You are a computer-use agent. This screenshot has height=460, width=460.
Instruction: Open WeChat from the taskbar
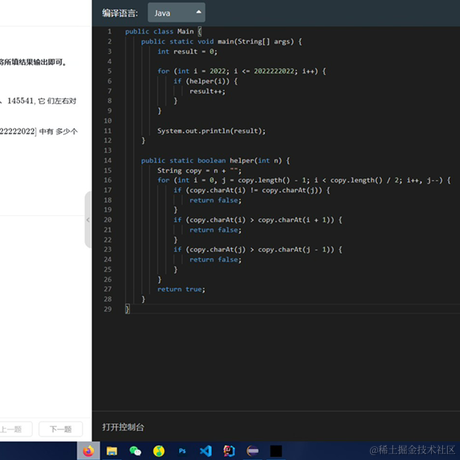(135, 451)
